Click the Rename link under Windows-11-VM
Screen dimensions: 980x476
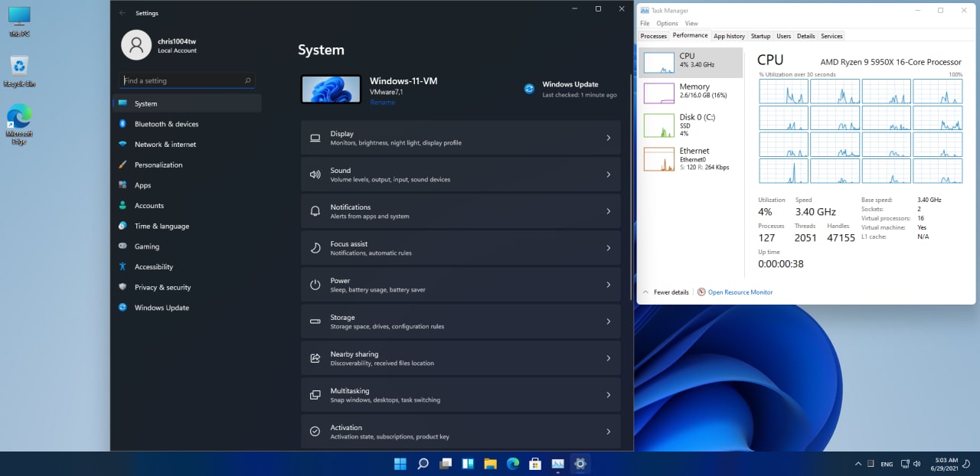pyautogui.click(x=382, y=102)
